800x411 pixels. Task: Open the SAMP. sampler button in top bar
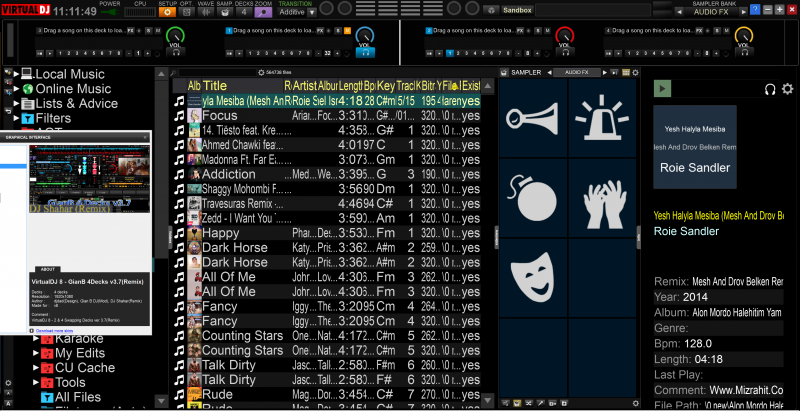coord(225,12)
